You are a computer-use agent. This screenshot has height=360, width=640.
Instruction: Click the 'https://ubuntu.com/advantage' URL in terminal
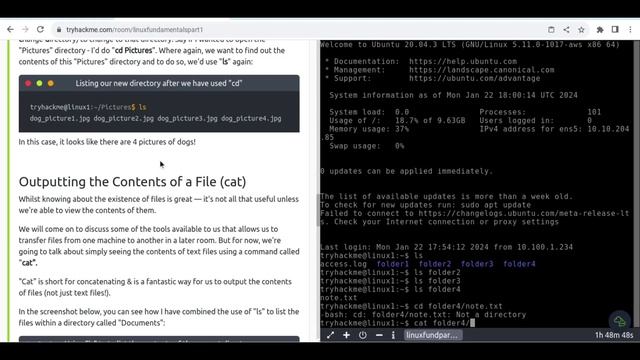pos(475,78)
